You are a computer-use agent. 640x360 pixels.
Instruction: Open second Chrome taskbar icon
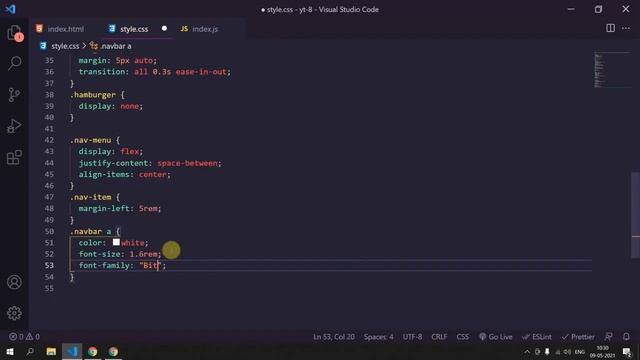pyautogui.click(x=113, y=351)
